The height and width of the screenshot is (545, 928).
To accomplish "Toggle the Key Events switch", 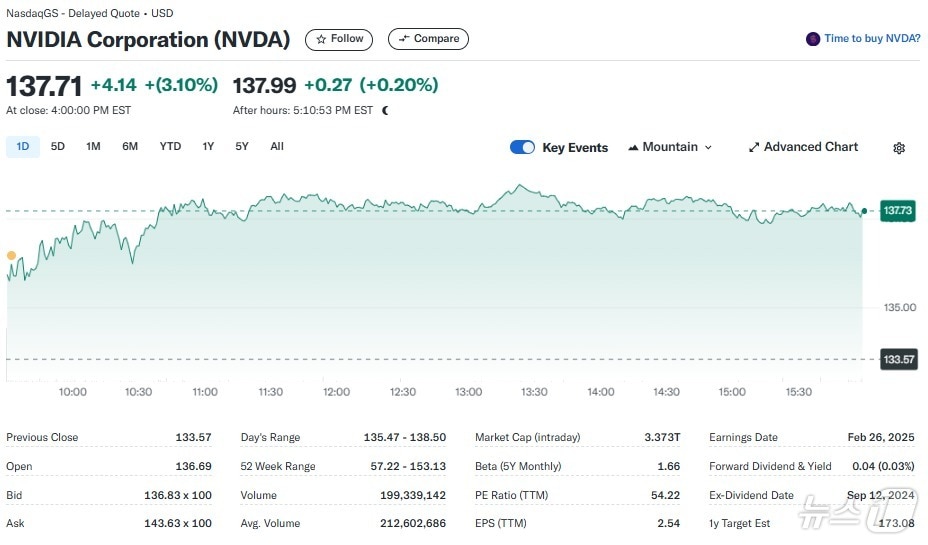I will pos(522,147).
